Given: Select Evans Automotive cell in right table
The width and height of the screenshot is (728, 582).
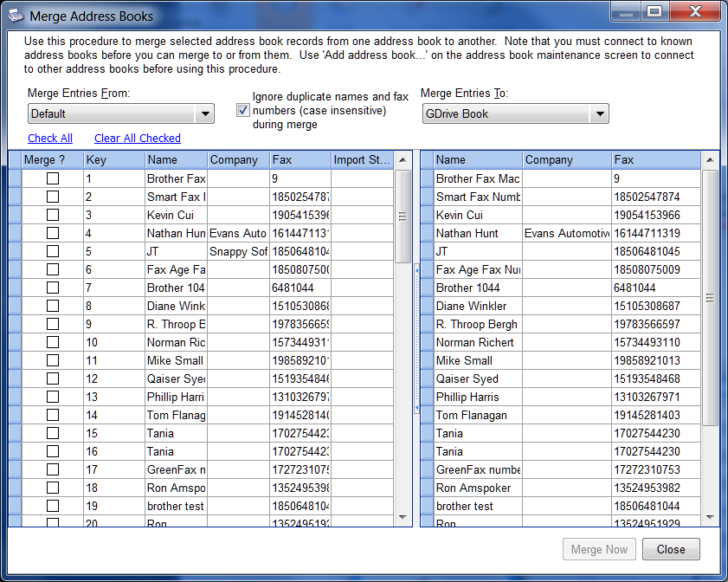Looking at the screenshot, I should [566, 233].
